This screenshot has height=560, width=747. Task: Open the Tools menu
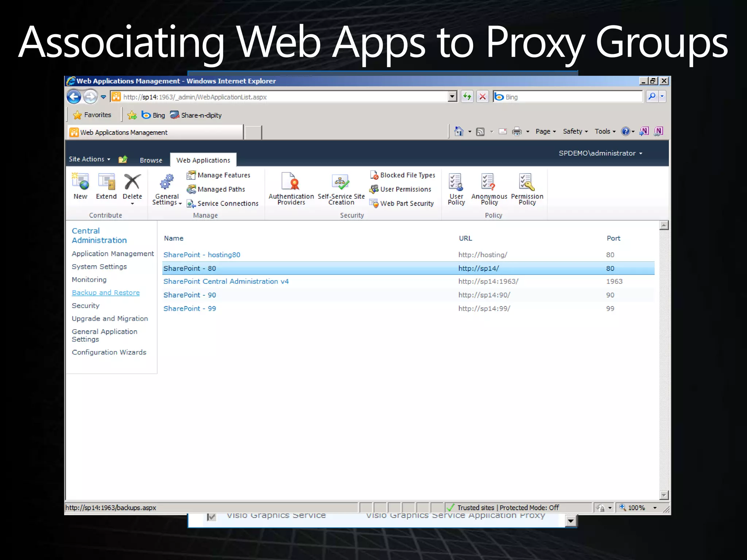click(605, 132)
